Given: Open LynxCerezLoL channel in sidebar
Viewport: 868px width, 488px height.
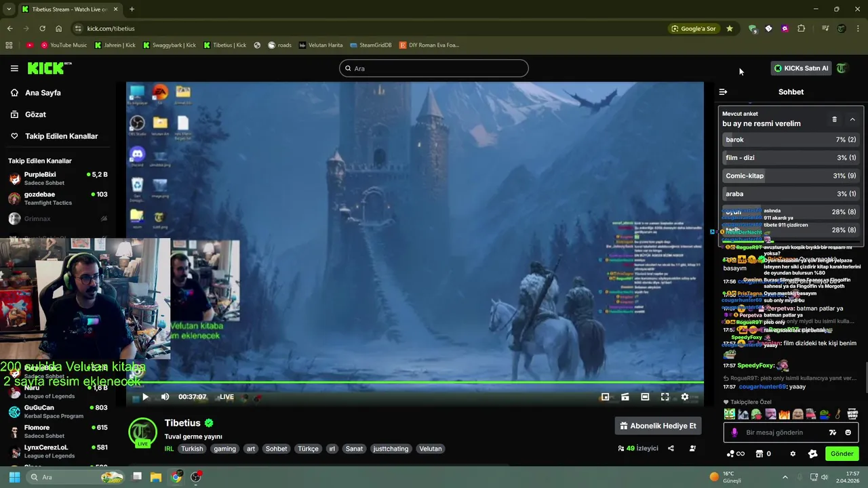Looking at the screenshot, I should [58, 451].
